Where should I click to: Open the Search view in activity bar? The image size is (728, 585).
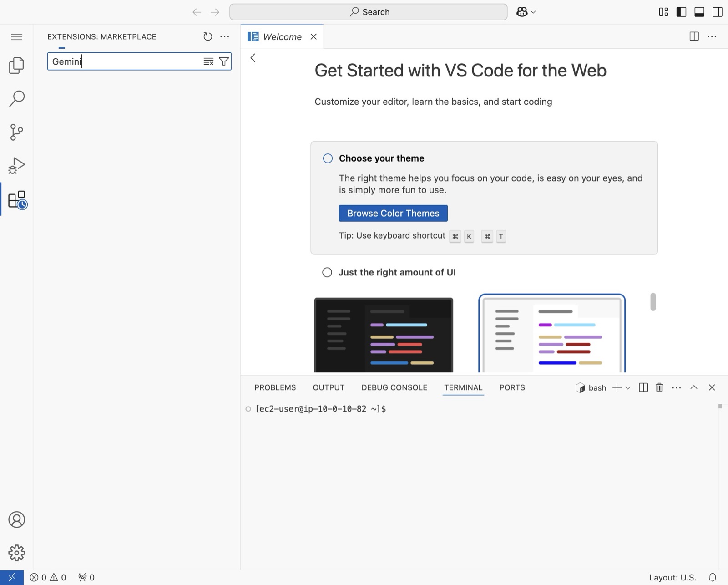click(16, 98)
